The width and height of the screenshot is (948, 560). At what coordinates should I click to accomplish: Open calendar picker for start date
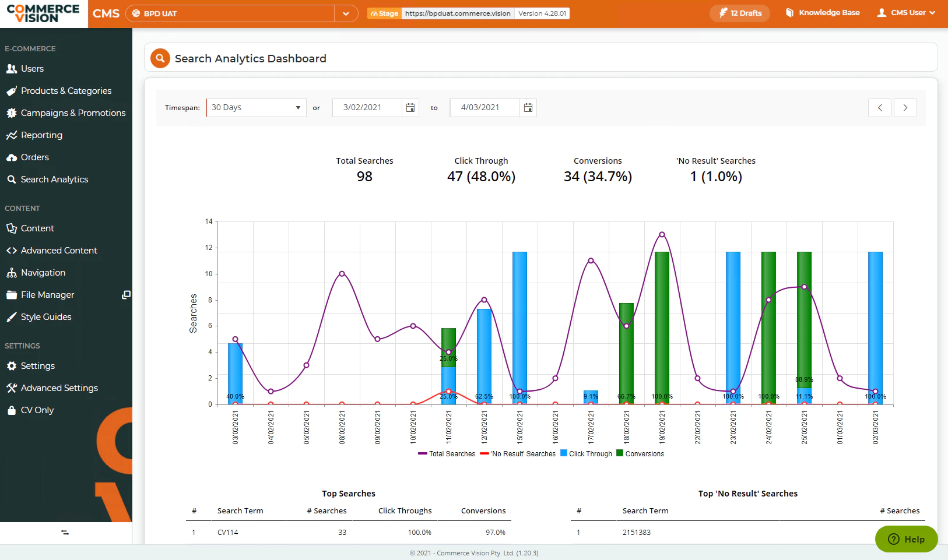pyautogui.click(x=410, y=108)
